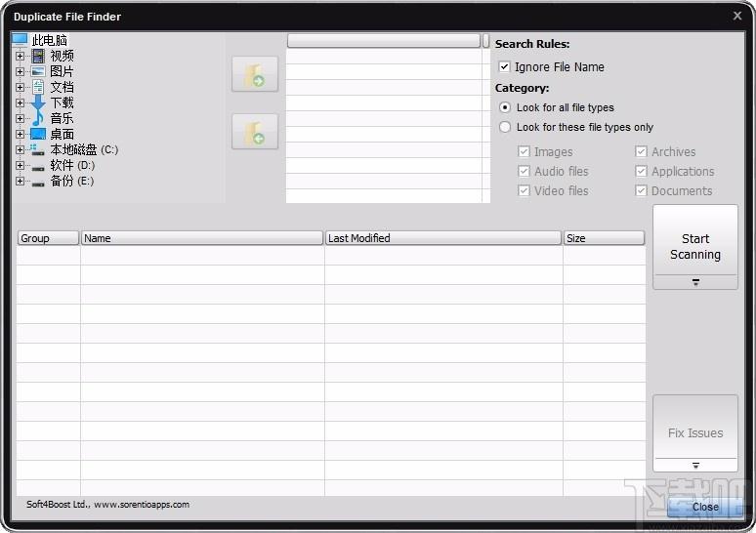The height and width of the screenshot is (533, 756).
Task: Select the 音乐 music note icon
Action: [x=38, y=118]
